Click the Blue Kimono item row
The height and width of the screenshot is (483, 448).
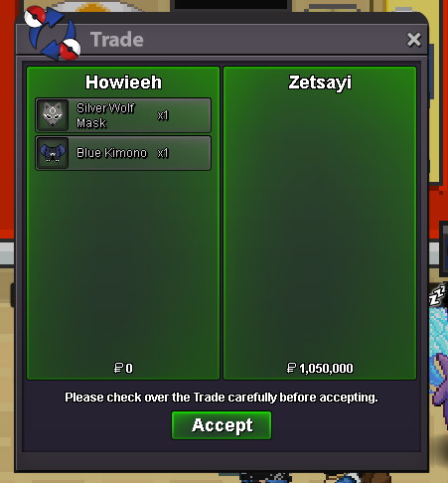[x=123, y=153]
